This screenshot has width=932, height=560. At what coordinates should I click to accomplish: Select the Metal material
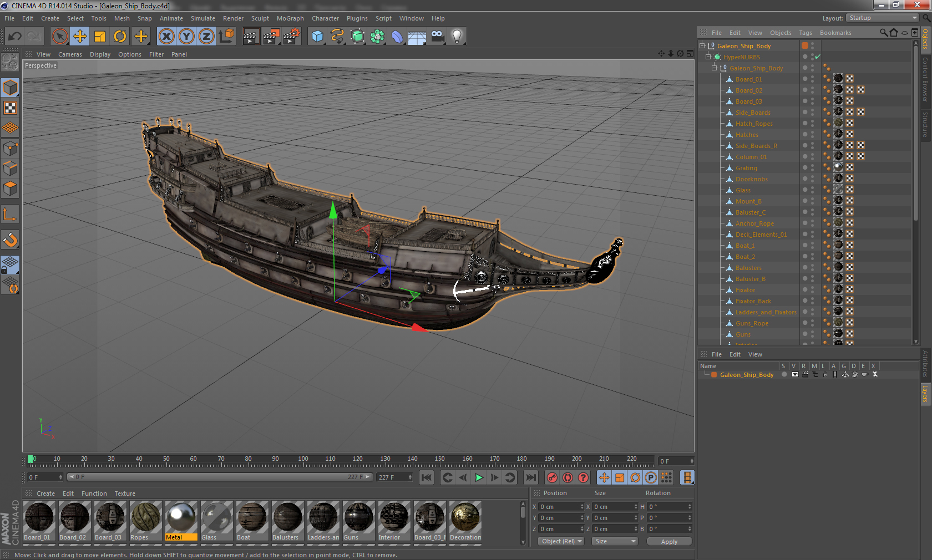point(181,521)
